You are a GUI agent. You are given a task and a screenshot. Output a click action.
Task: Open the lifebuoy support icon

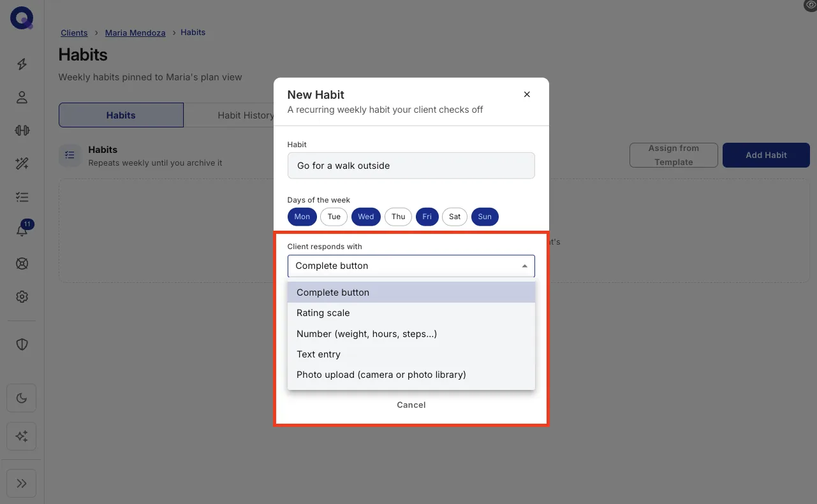[22, 264]
